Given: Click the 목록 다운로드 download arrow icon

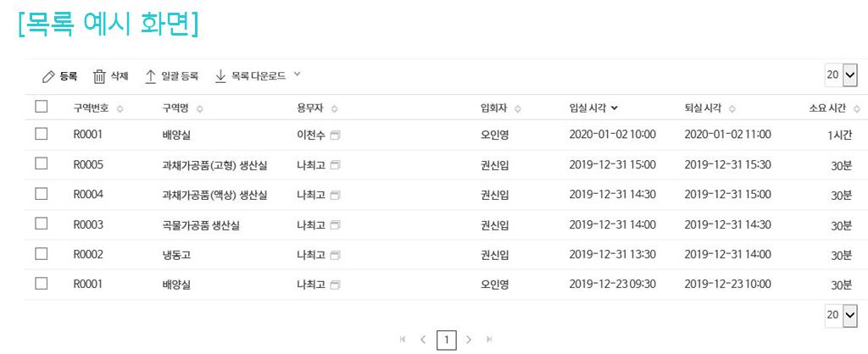Looking at the screenshot, I should tap(220, 76).
